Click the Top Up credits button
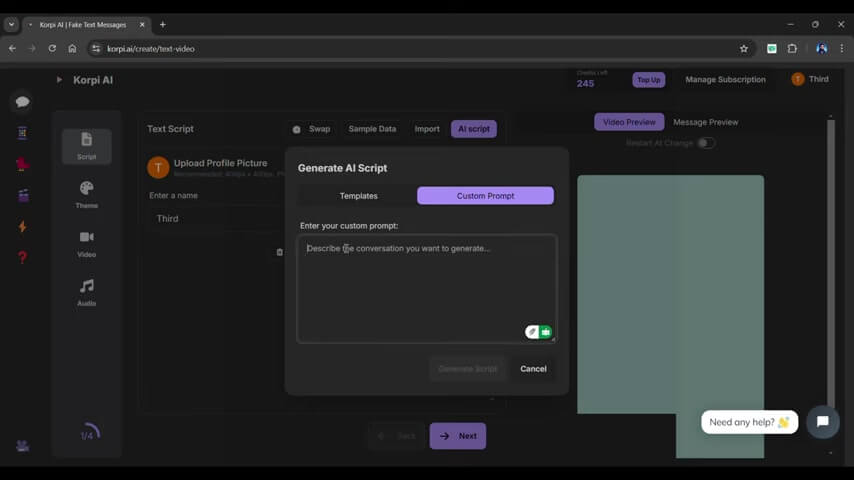 click(x=648, y=80)
